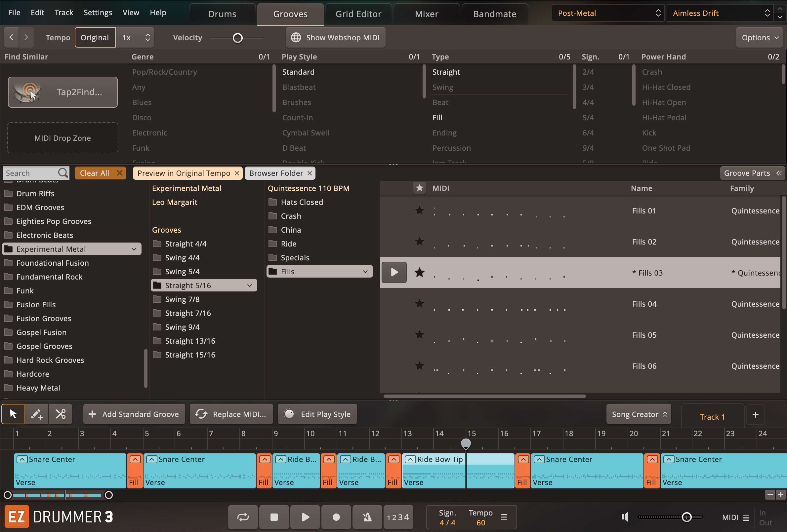Select the scissors split tool
Viewport: 787px width, 532px height.
61,414
